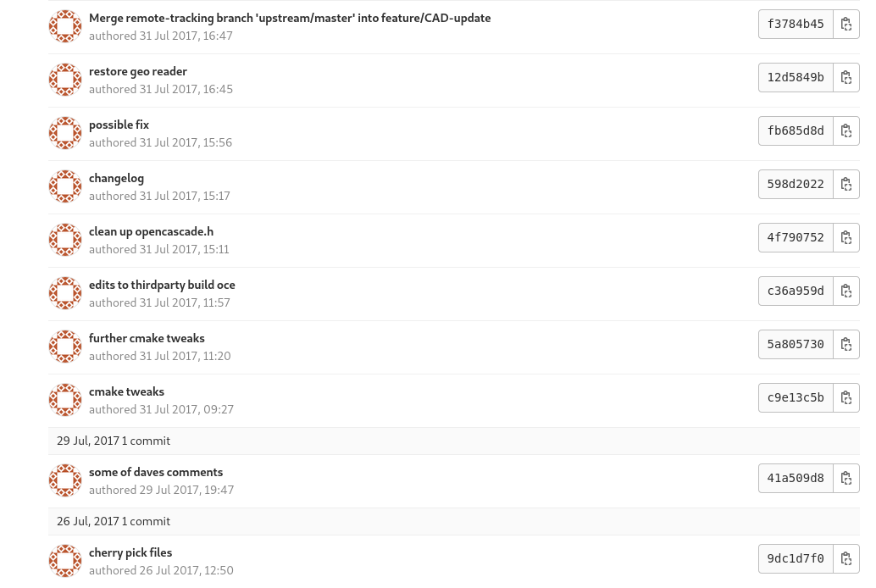Open the 'possible fix' commit link

coord(119,125)
